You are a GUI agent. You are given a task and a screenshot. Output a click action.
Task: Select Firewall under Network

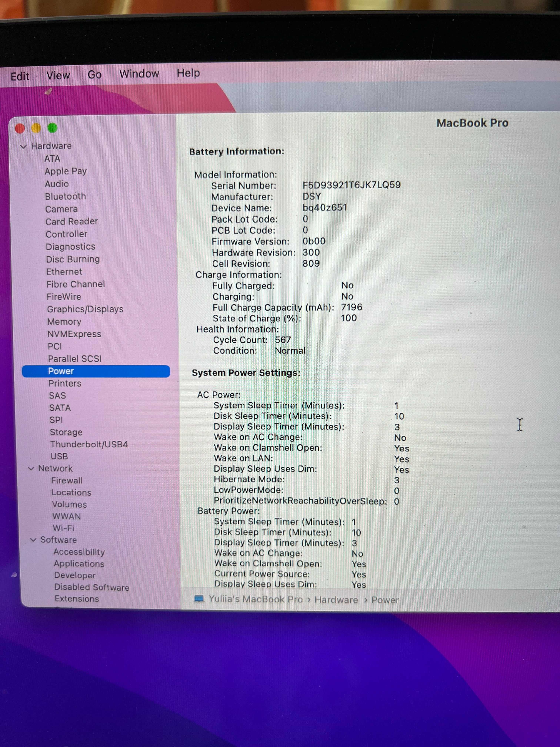click(67, 480)
